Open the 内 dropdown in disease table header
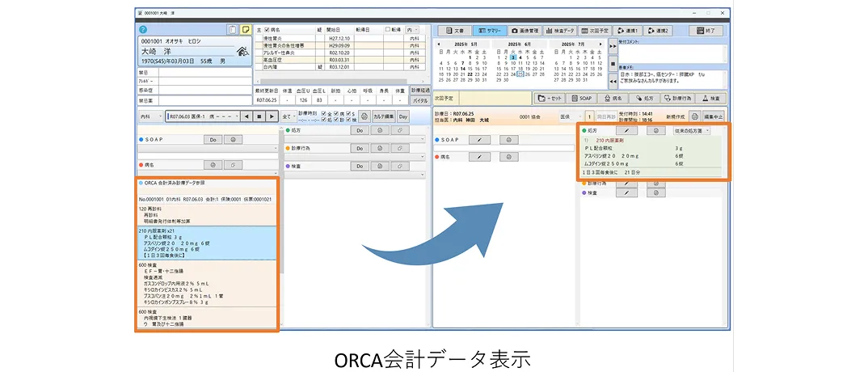868x372 pixels. coord(412,29)
